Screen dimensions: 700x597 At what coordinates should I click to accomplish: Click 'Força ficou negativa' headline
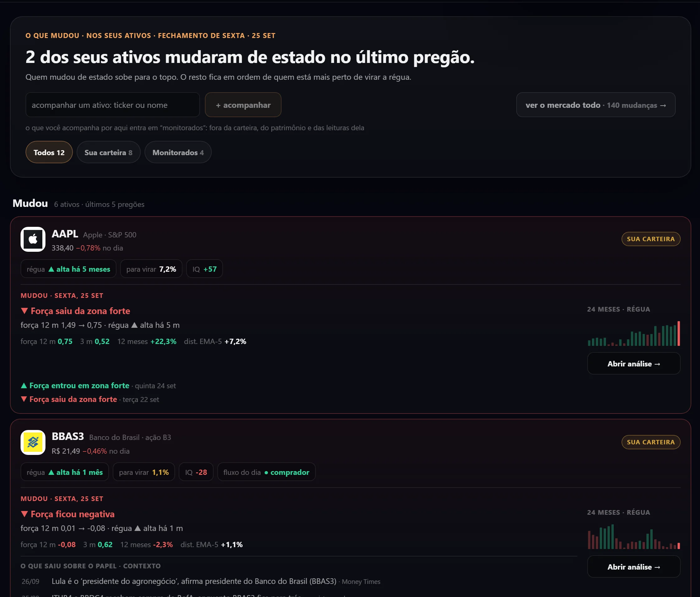pyautogui.click(x=68, y=514)
